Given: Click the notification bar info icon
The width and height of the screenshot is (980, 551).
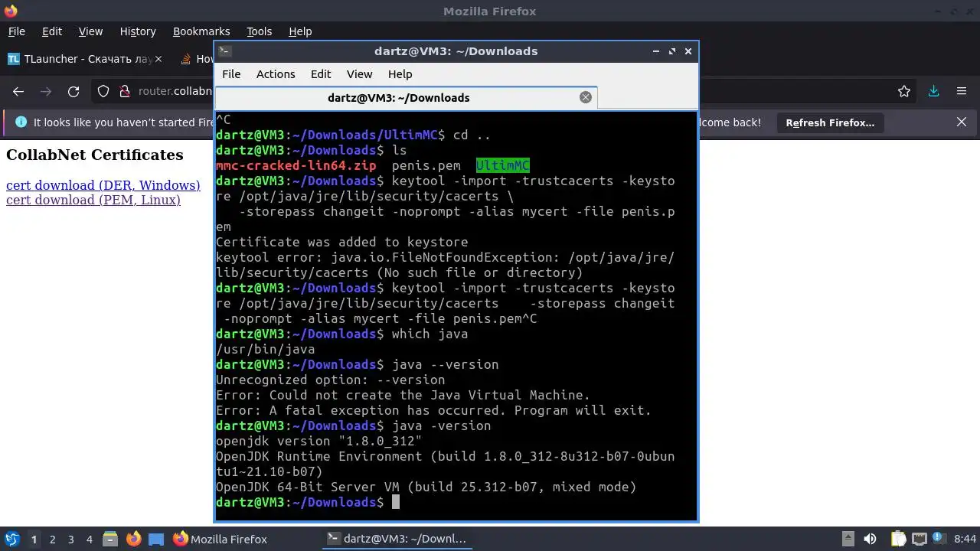Looking at the screenshot, I should tap(21, 122).
